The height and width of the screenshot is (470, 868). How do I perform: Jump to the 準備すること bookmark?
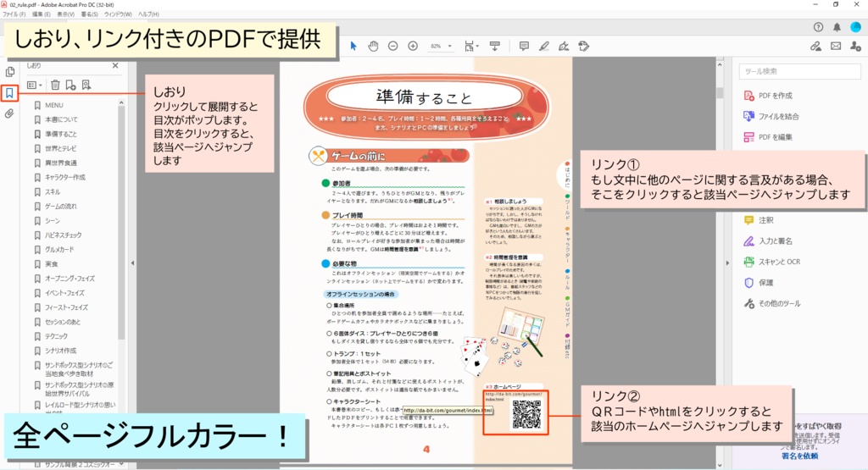coord(61,134)
